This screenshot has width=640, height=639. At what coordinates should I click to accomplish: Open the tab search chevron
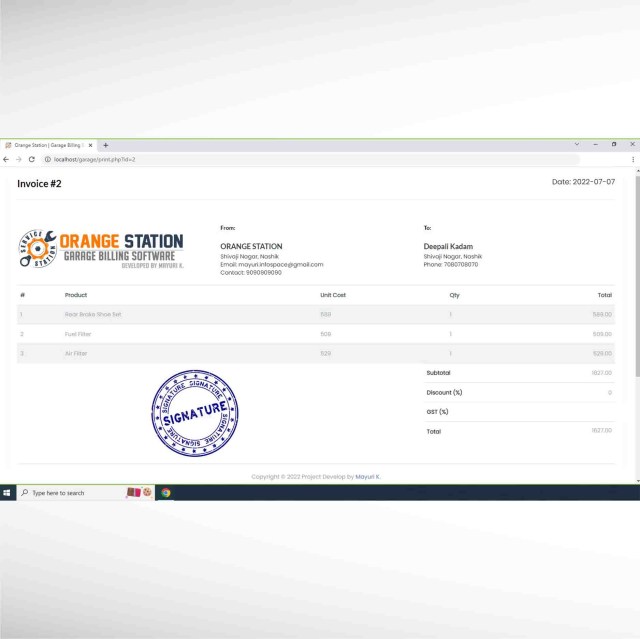pos(577,144)
